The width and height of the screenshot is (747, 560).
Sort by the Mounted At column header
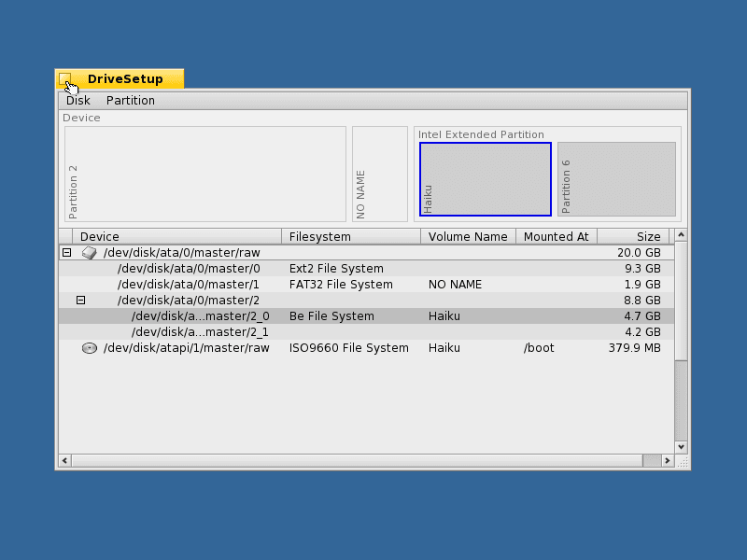557,237
